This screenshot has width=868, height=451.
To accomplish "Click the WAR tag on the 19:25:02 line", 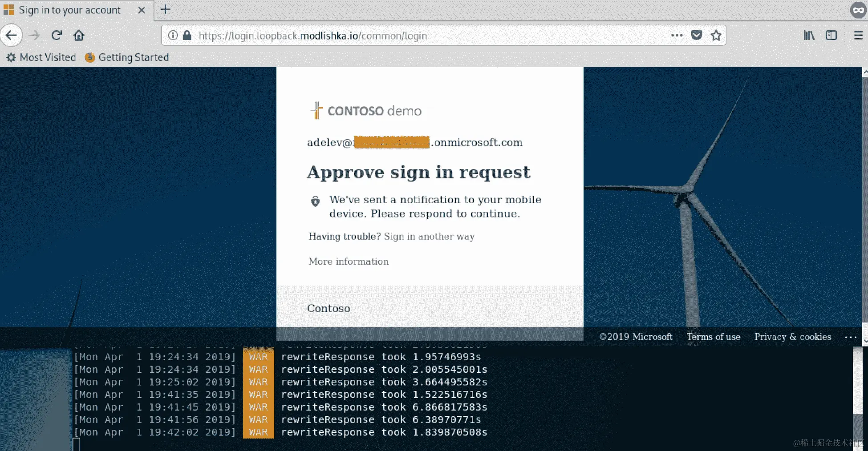I will (258, 382).
